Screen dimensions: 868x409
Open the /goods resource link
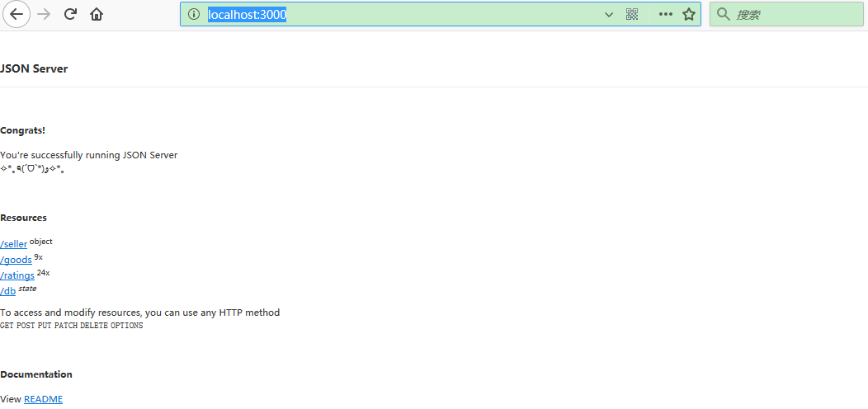click(16, 260)
